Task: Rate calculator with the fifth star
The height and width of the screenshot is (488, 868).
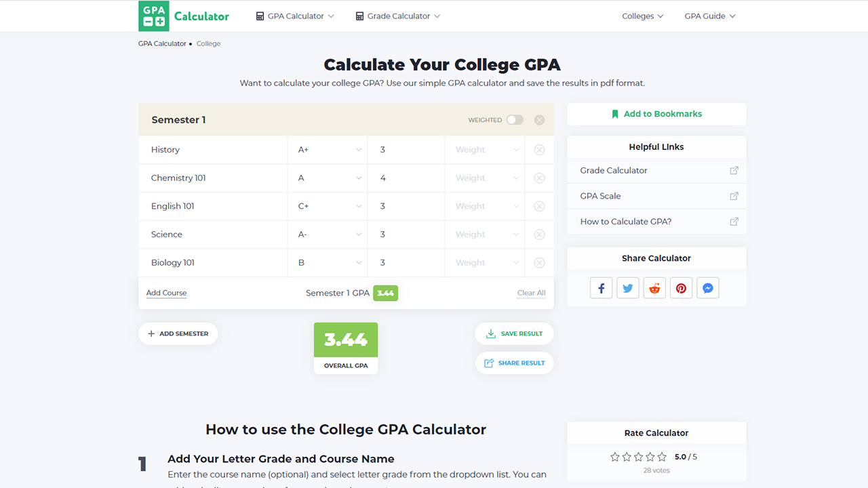Action: 663,457
